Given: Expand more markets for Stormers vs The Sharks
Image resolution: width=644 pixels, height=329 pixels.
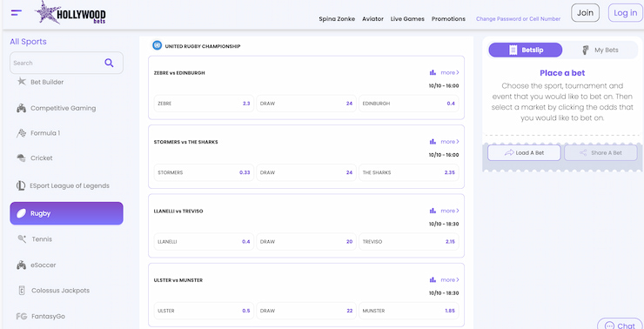Looking at the screenshot, I should tap(450, 141).
